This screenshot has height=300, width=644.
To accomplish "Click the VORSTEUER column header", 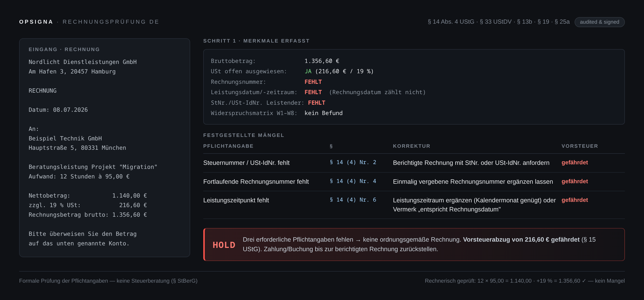I will (x=580, y=146).
